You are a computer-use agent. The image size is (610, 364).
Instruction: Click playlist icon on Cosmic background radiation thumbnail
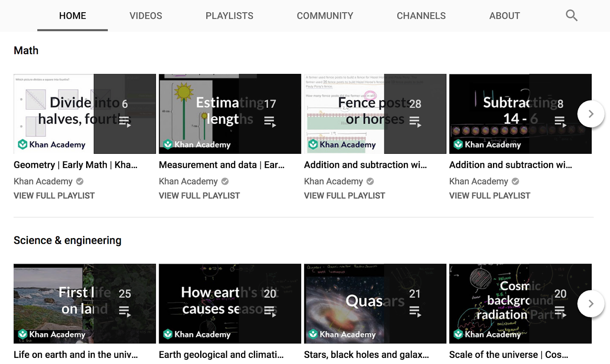click(560, 312)
